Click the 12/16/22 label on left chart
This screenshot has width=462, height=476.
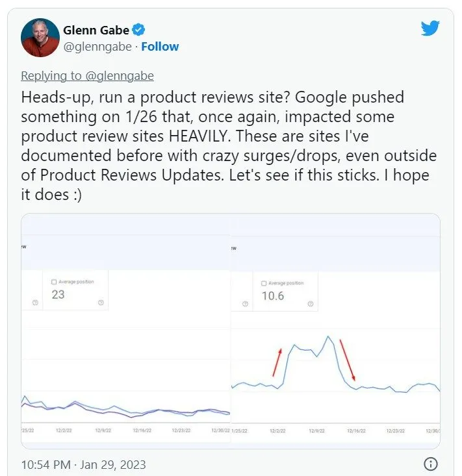click(145, 430)
